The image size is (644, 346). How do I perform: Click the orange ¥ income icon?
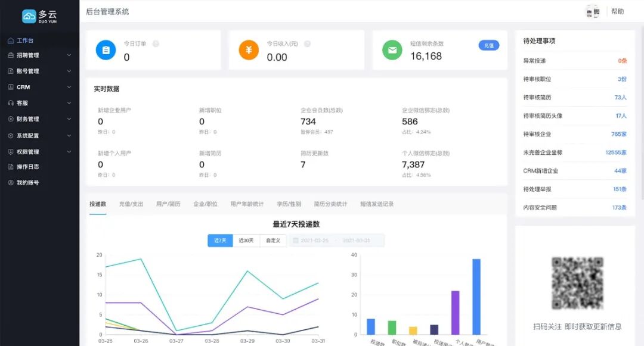[x=249, y=50]
